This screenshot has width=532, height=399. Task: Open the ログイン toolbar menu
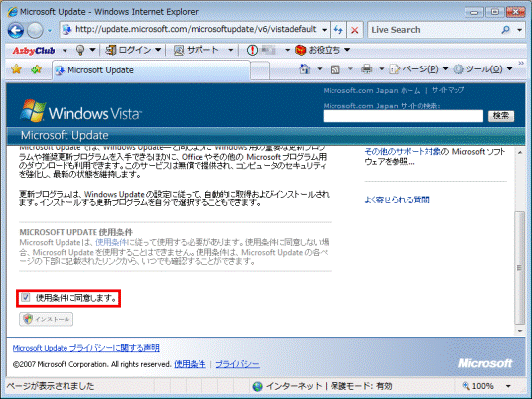pos(133,50)
